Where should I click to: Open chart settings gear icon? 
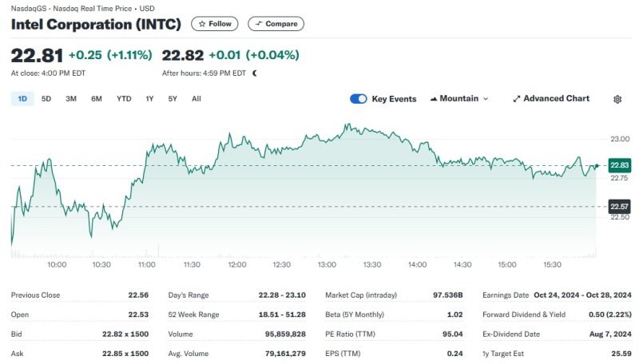click(617, 99)
